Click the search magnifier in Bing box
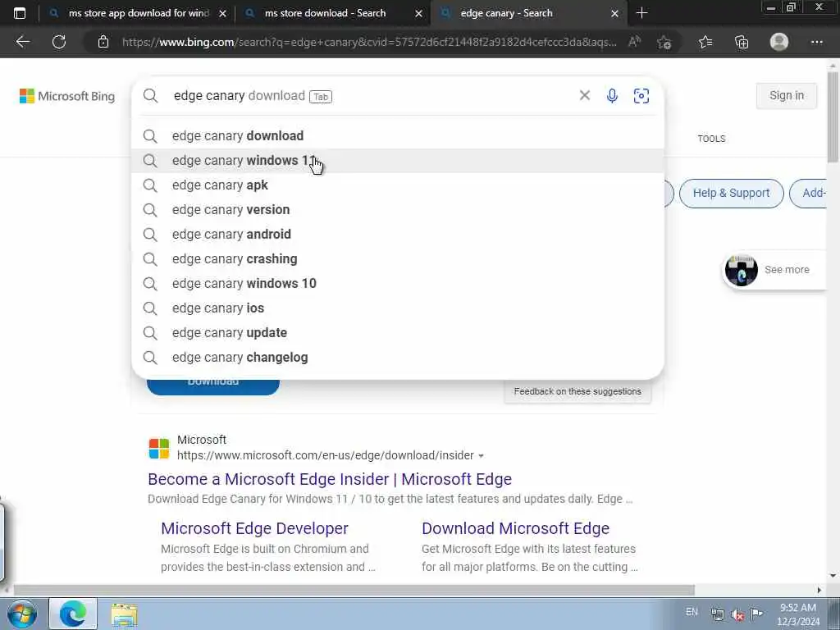The image size is (840, 630). (151, 95)
